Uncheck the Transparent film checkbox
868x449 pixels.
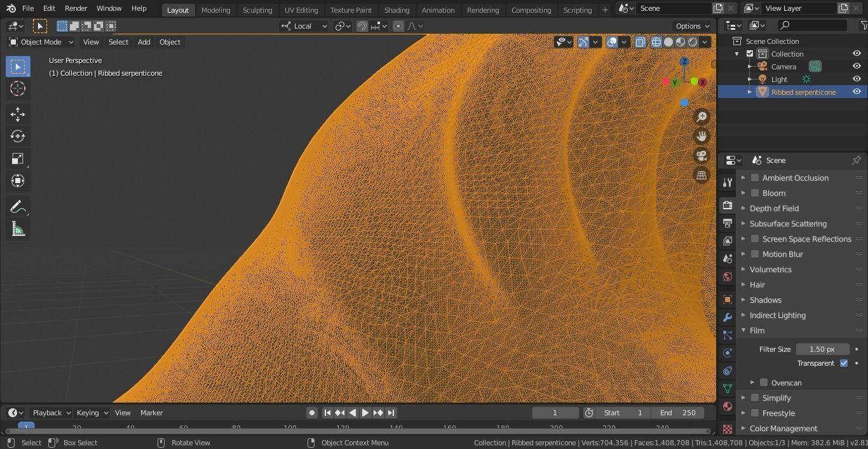[x=844, y=363]
